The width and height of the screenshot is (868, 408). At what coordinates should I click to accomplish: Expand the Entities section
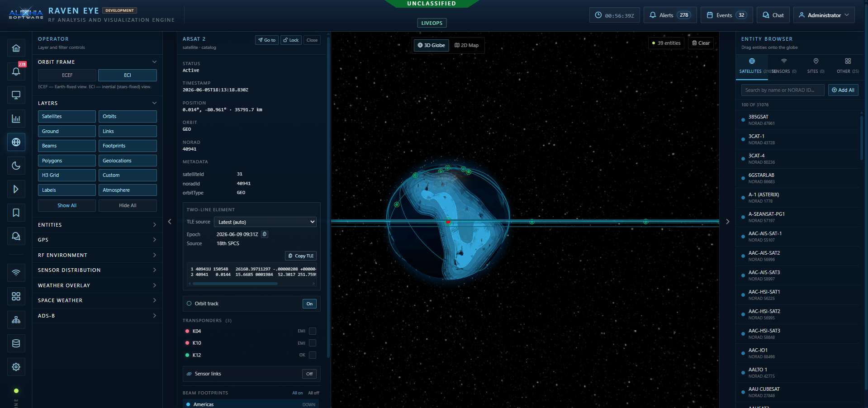[x=97, y=225]
